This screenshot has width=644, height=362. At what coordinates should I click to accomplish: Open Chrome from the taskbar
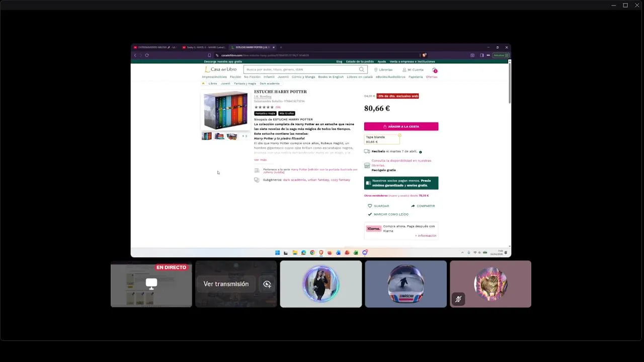point(312,252)
